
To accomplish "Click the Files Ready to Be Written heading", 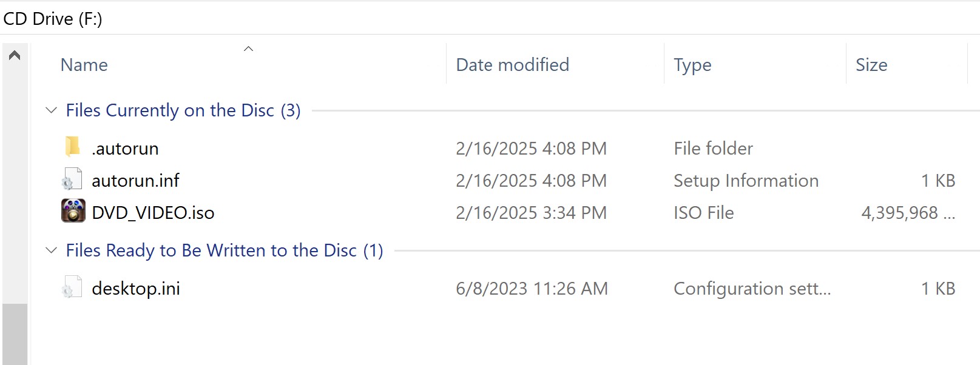I will coord(224,250).
